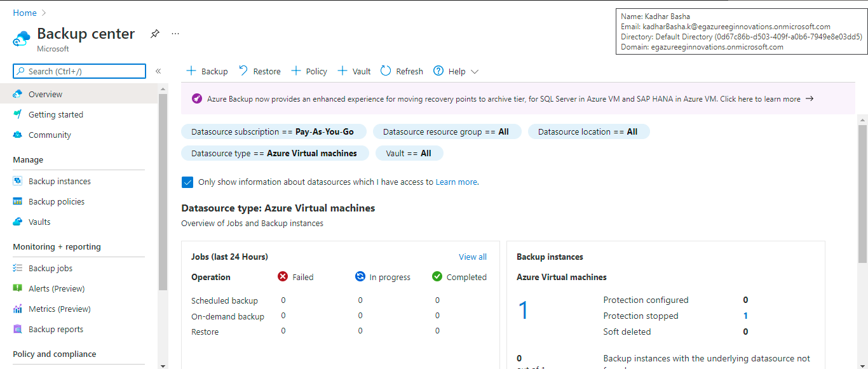Screen dimensions: 868x369
Task: Click the purple rocket banner icon
Action: [197, 98]
